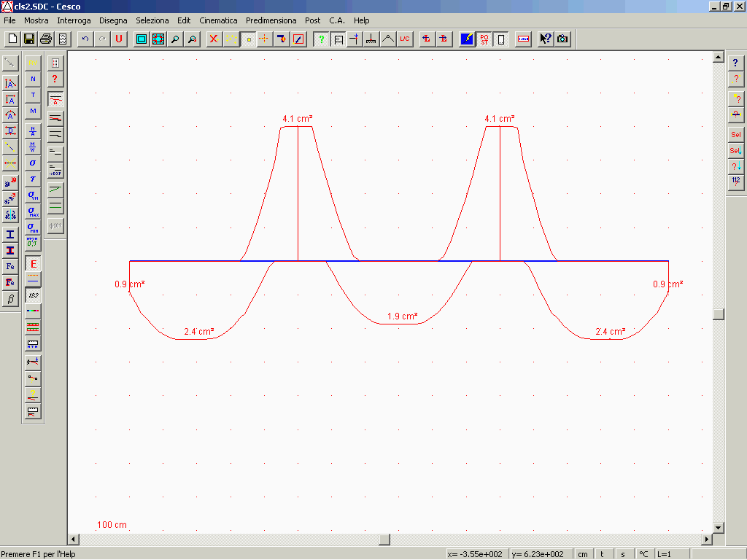The width and height of the screenshot is (747, 560).
Task: Open the Cinematica menu
Action: point(218,20)
